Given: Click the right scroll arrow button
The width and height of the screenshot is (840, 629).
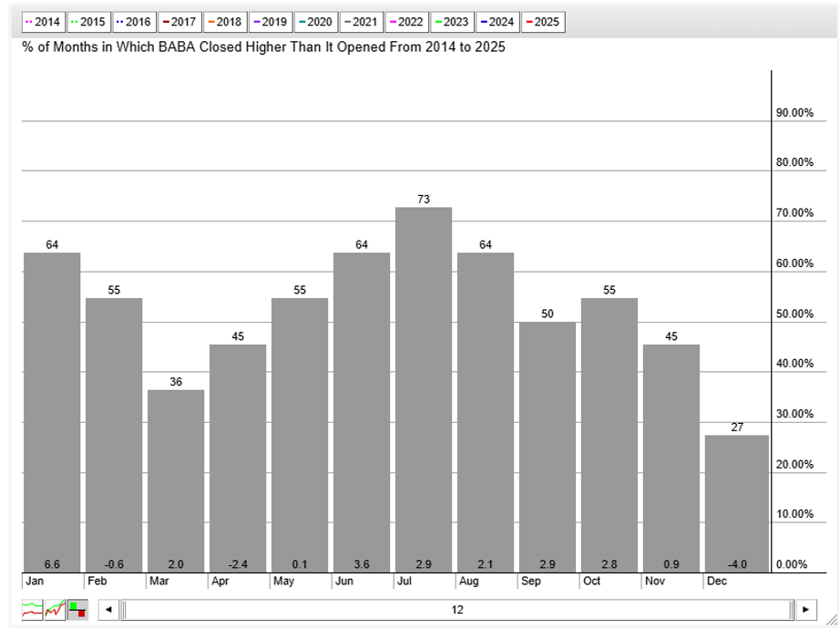Looking at the screenshot, I should click(806, 610).
